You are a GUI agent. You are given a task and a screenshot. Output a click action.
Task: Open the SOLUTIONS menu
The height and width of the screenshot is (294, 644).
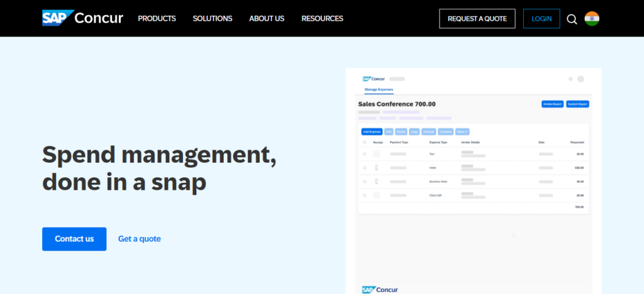coord(213,18)
